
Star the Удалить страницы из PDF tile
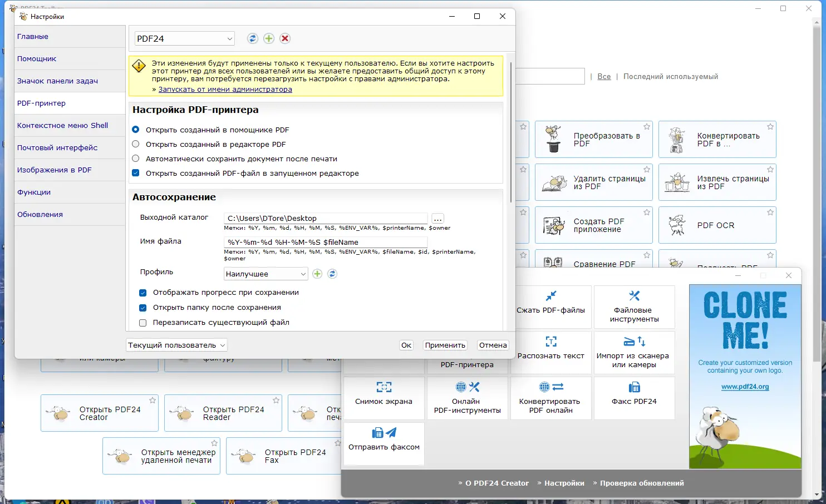click(x=647, y=170)
